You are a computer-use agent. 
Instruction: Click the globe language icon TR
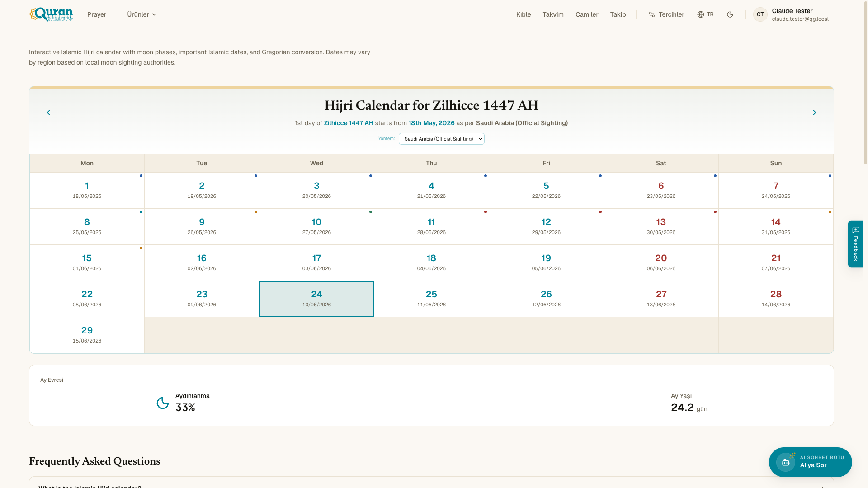pyautogui.click(x=705, y=14)
